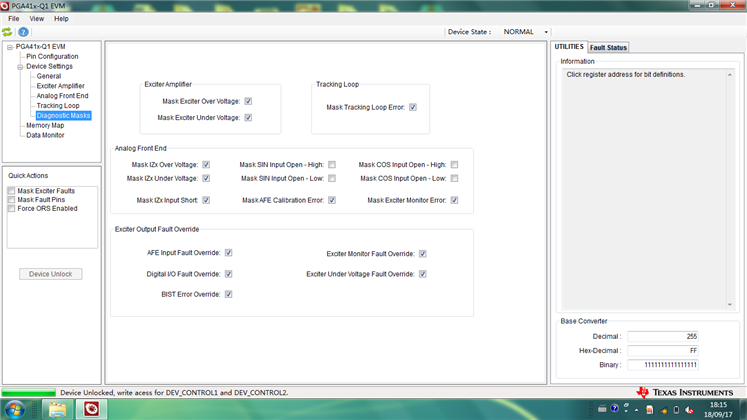Click the green refresh connection icon
This screenshot has width=747, height=420.
(x=7, y=32)
